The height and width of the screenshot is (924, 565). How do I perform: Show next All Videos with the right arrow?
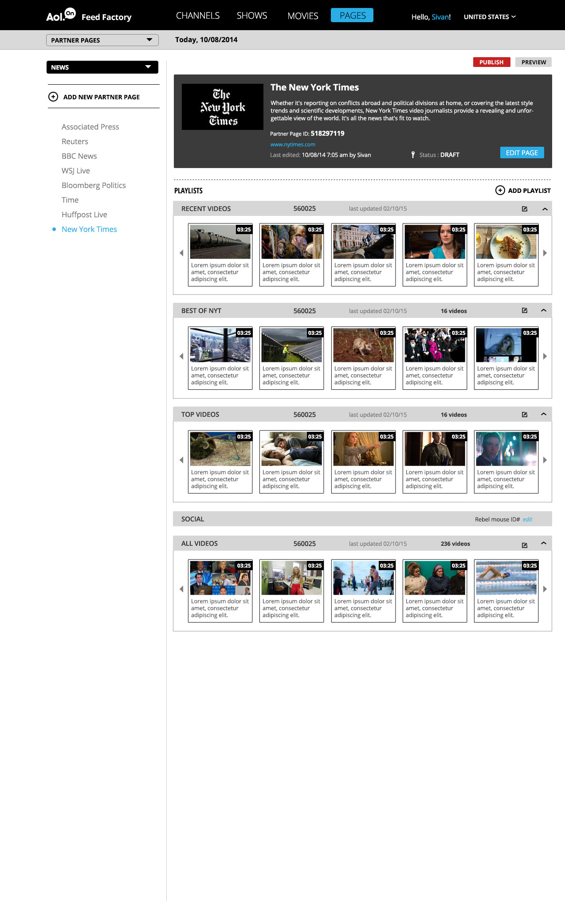(x=545, y=589)
